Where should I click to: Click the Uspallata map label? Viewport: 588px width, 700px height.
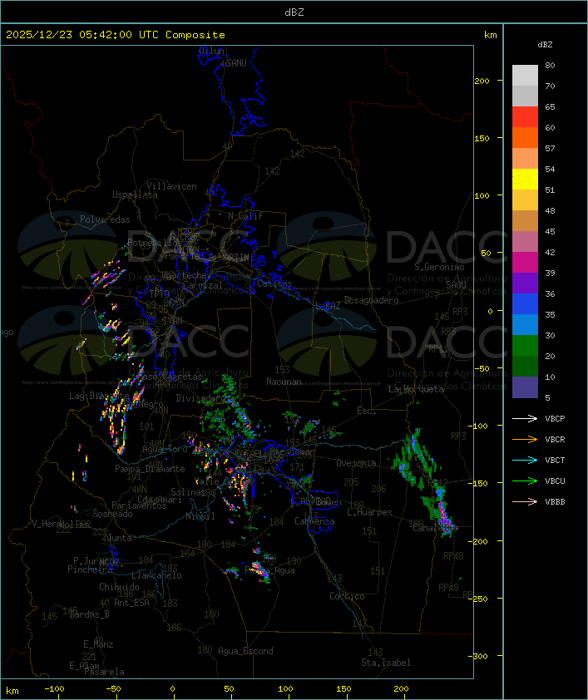pos(135,195)
